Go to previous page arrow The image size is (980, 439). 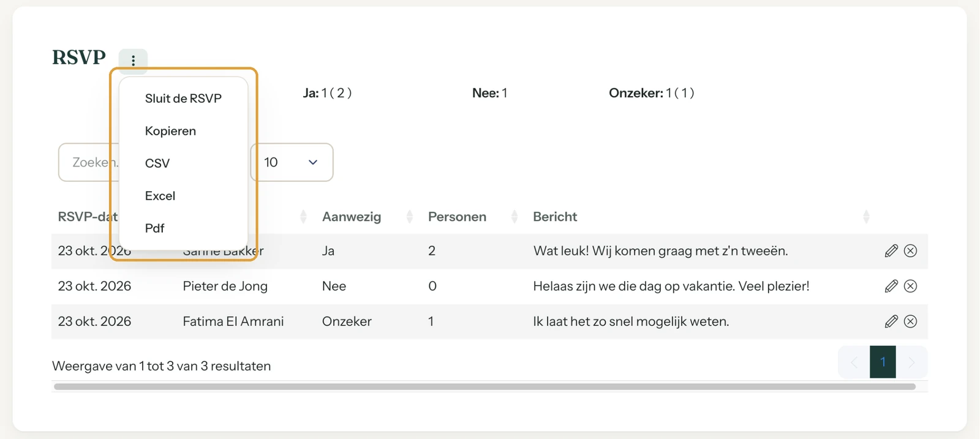point(854,362)
